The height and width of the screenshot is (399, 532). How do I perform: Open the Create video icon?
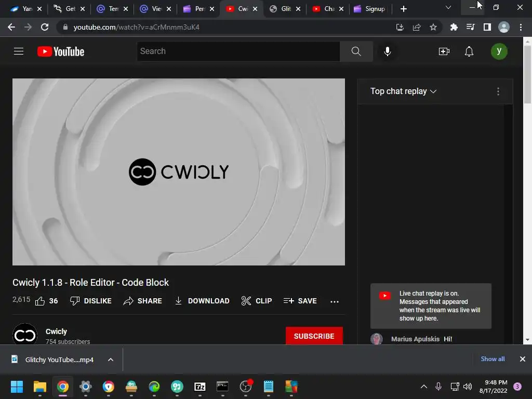(444, 51)
